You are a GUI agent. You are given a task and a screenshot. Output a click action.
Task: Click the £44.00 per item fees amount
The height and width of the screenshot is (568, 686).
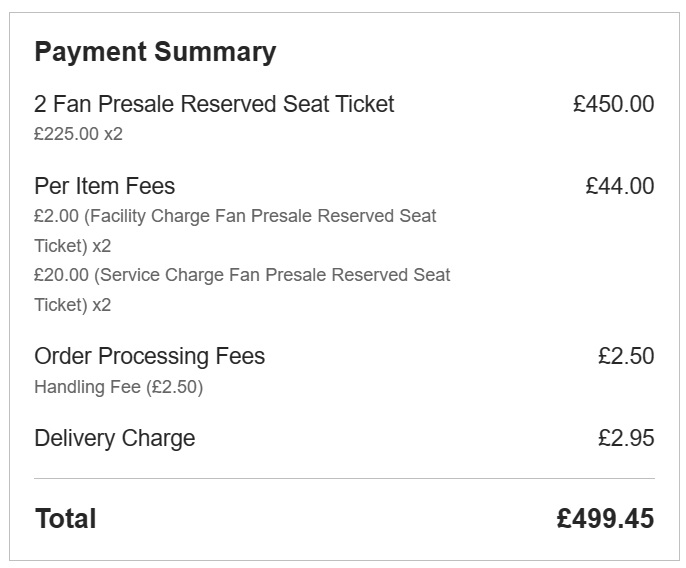point(620,186)
